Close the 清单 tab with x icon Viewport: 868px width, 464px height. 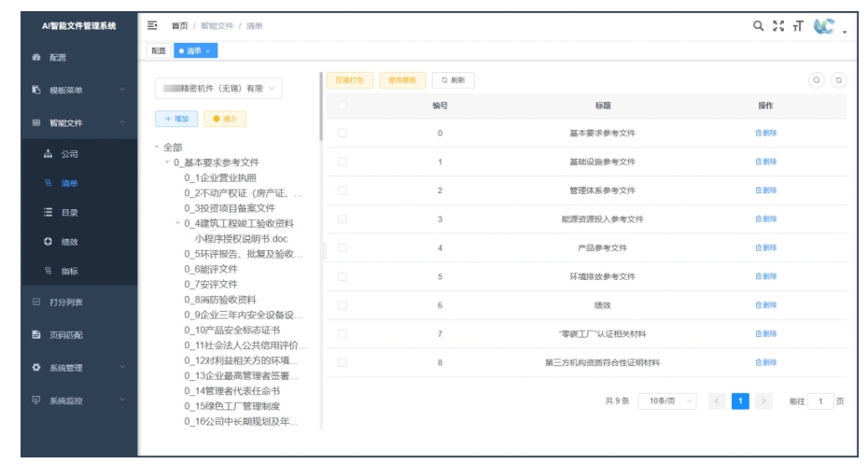tap(208, 50)
